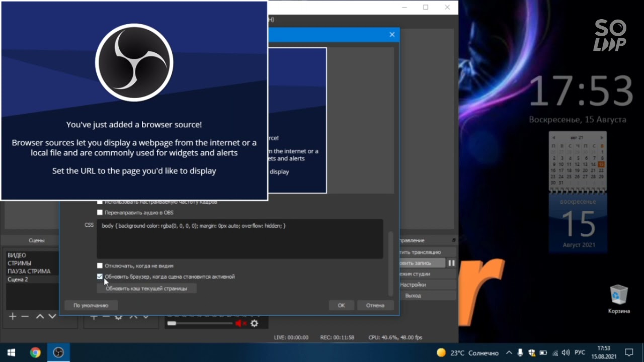Move the selected scene down
Image resolution: width=644 pixels, height=362 pixels.
[52, 316]
